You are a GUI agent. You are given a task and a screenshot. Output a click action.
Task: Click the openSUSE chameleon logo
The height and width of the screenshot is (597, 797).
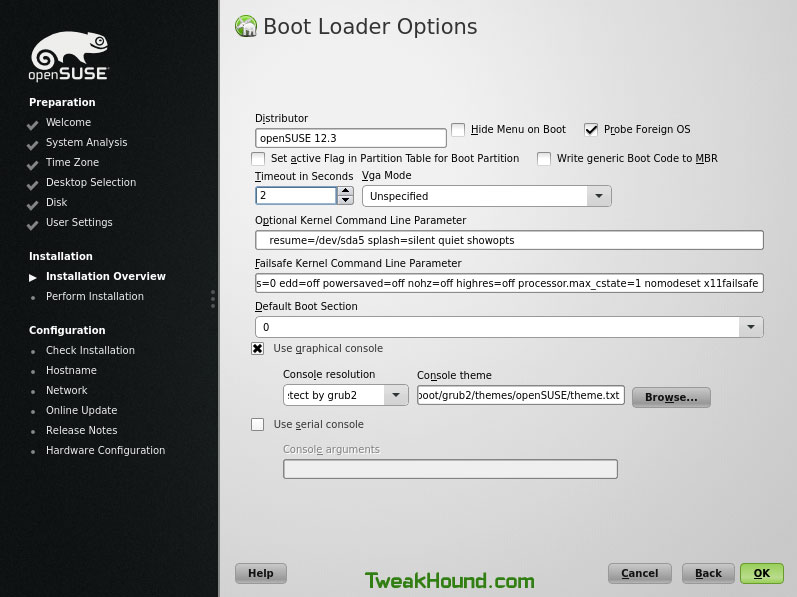point(69,56)
